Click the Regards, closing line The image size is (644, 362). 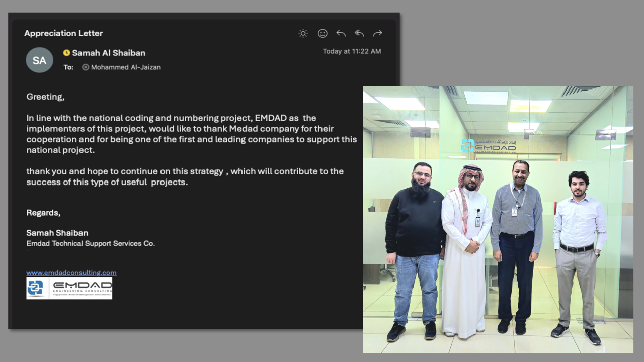(x=43, y=213)
